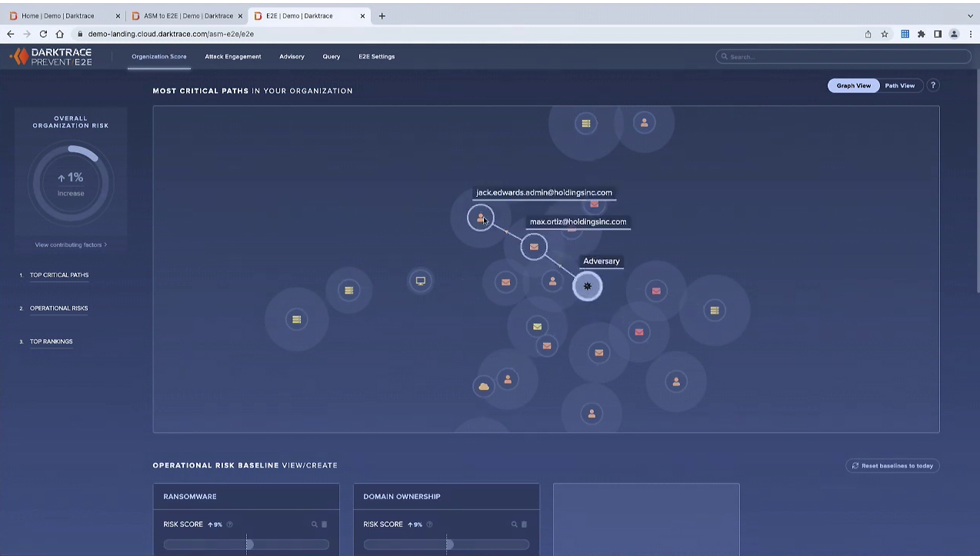Click the Domain Ownership magnifier icon

(514, 524)
